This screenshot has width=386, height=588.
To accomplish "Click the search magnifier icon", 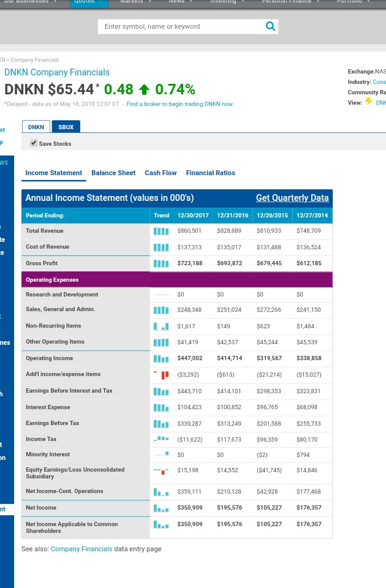I will coord(270,26).
